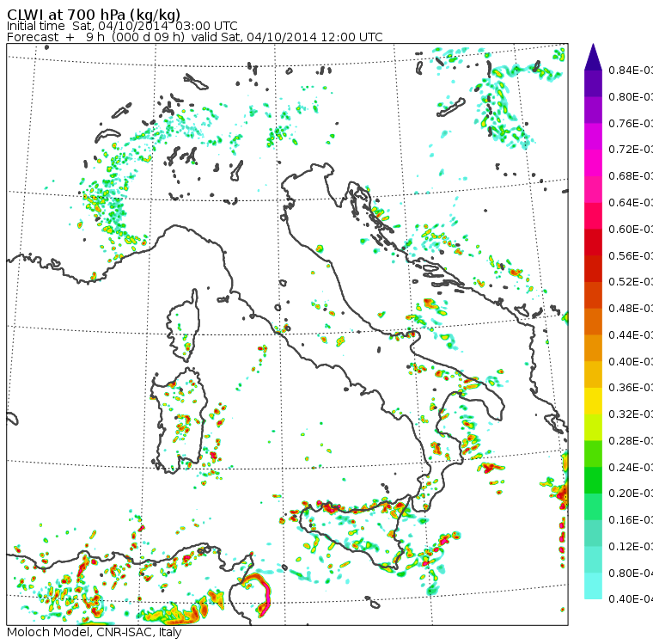Image resolution: width=653 pixels, height=644 pixels.
Task: Select the magenta swatch between 0.72E and 0.76E
Action: [x=593, y=137]
